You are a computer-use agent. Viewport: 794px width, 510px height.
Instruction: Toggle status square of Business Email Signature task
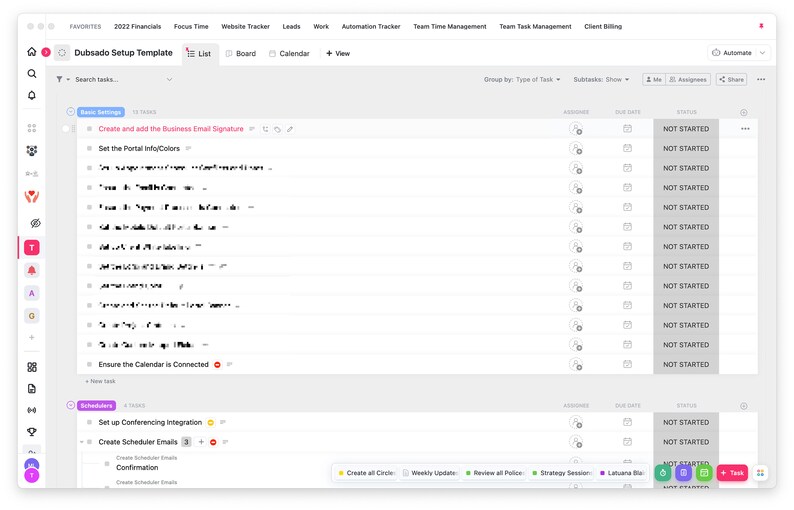[x=89, y=129]
